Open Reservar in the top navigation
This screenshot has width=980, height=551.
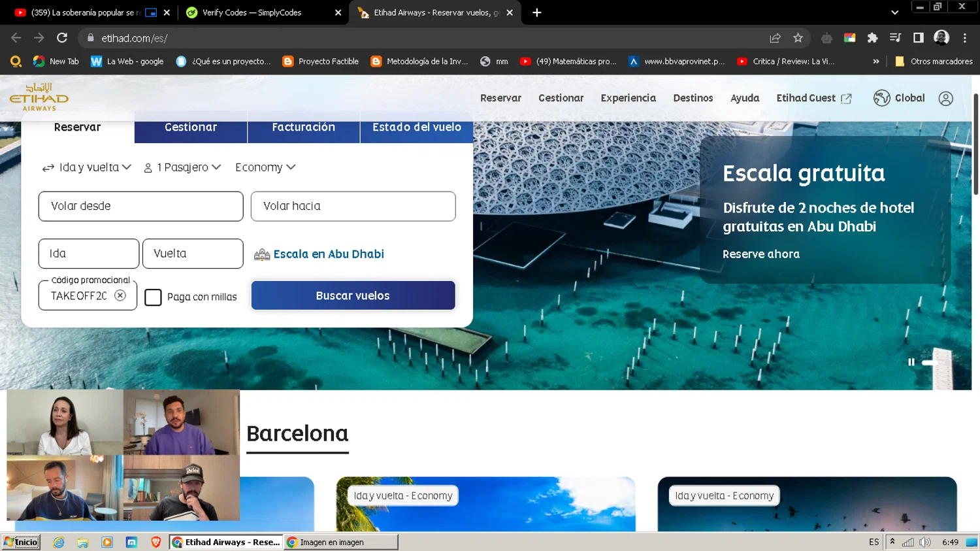pos(500,98)
